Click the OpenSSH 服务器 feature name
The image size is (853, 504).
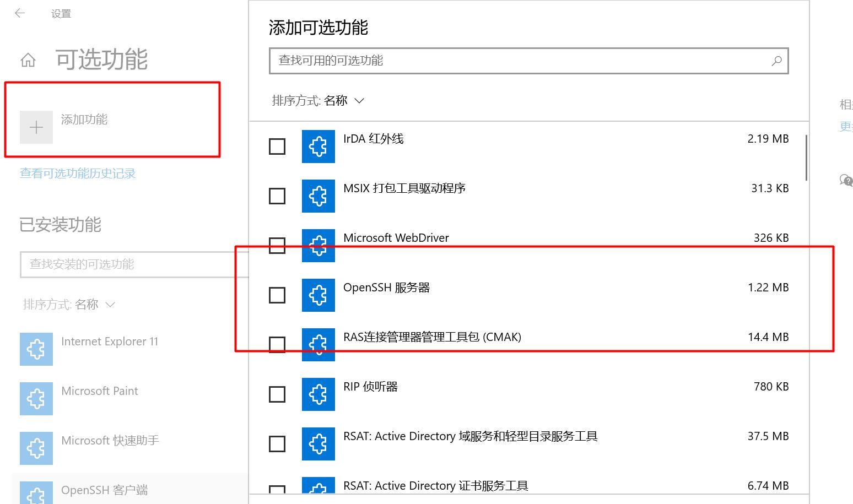click(x=386, y=288)
